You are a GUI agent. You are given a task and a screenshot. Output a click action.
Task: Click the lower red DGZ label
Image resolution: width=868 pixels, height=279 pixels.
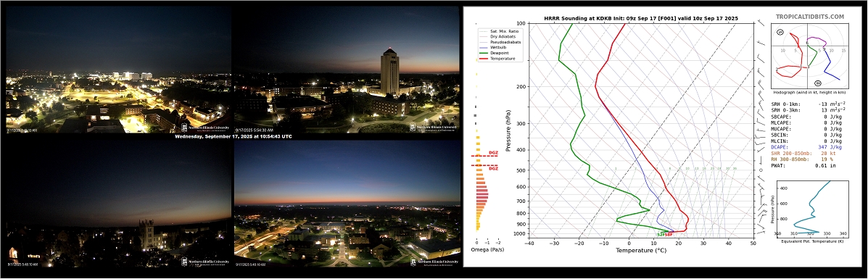(493, 168)
